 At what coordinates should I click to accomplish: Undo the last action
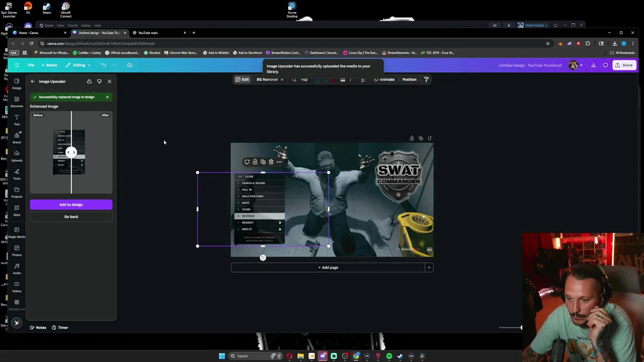(104, 65)
